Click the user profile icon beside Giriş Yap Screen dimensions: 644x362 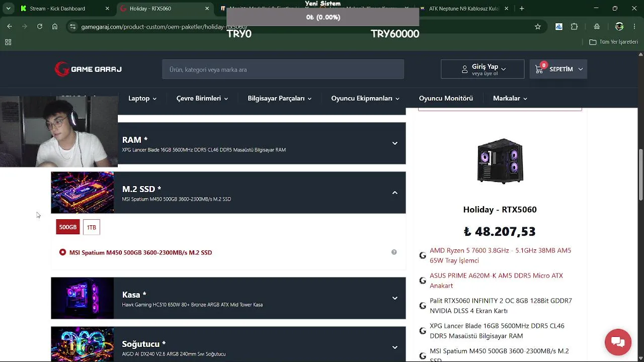(x=464, y=69)
